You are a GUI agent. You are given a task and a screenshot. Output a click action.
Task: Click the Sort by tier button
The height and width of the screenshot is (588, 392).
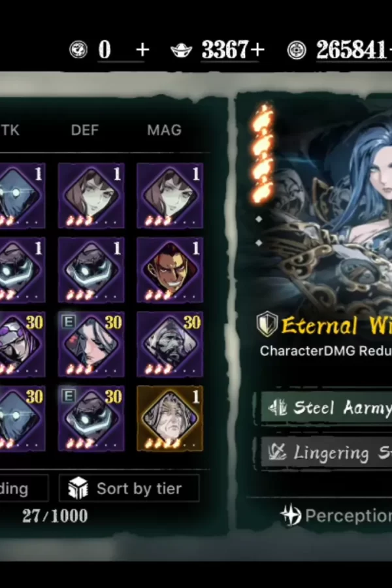(129, 488)
